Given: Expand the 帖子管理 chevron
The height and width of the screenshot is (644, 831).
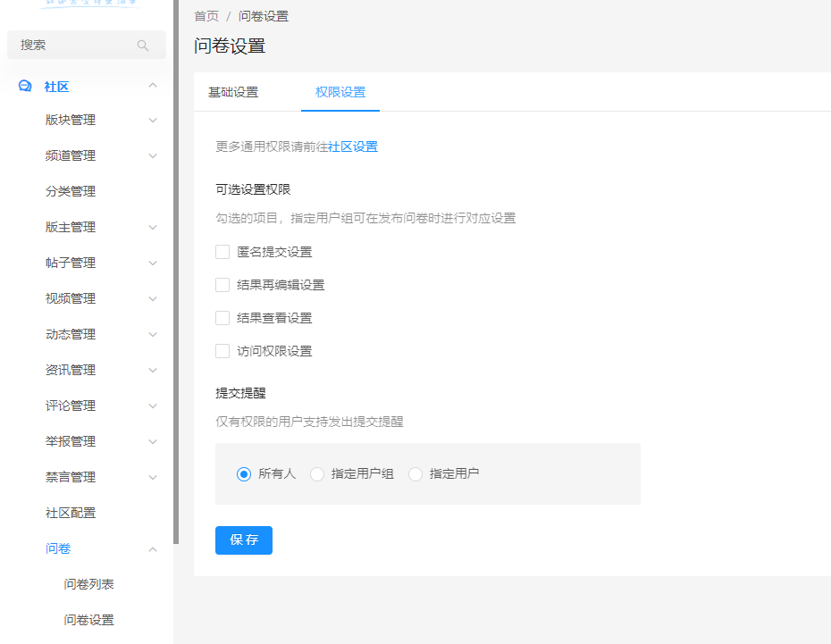Looking at the screenshot, I should 153,263.
